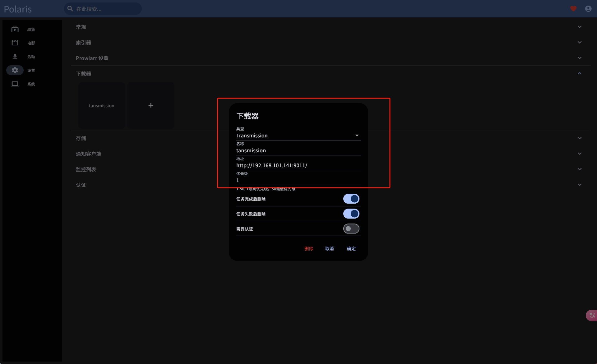The height and width of the screenshot is (364, 597).
Task: Toggle 任务失败后删除 switch
Action: point(351,214)
